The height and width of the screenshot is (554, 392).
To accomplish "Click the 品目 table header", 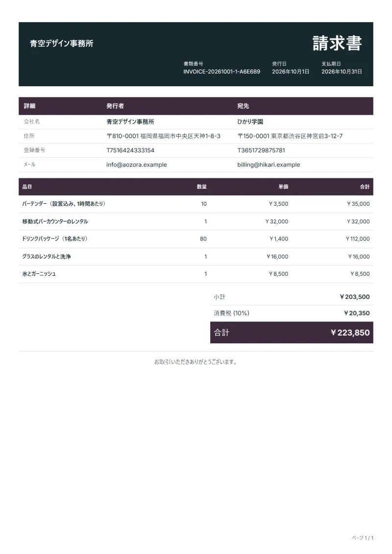I will pos(27,187).
